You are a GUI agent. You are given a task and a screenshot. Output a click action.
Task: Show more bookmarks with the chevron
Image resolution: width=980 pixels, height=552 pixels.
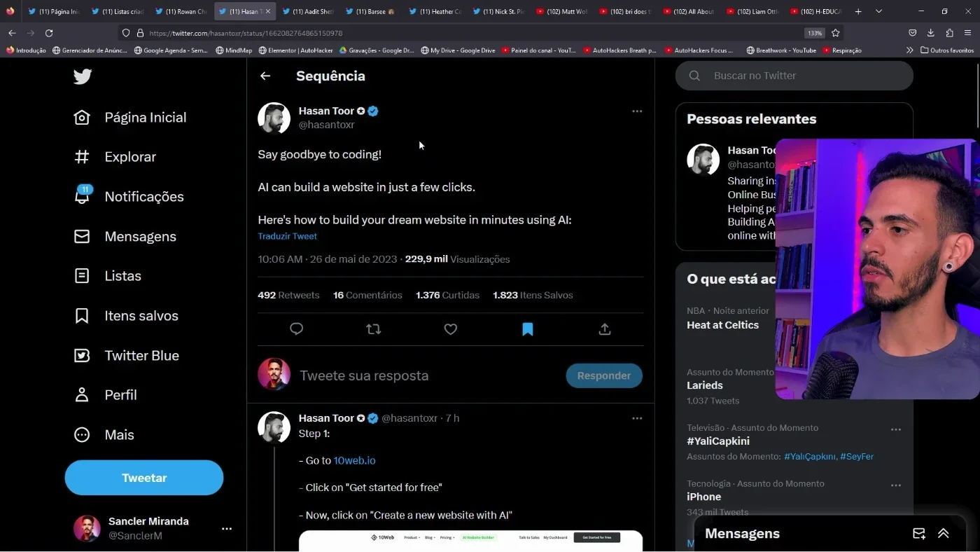point(909,50)
